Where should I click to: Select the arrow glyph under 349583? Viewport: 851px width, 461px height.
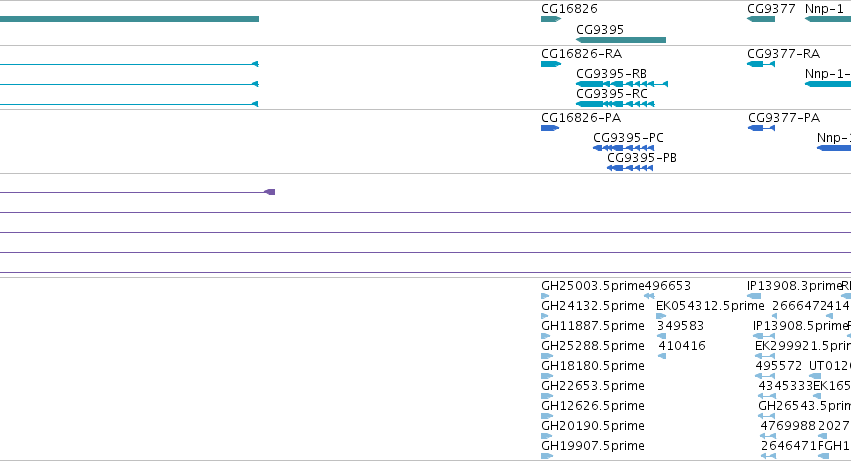point(662,336)
